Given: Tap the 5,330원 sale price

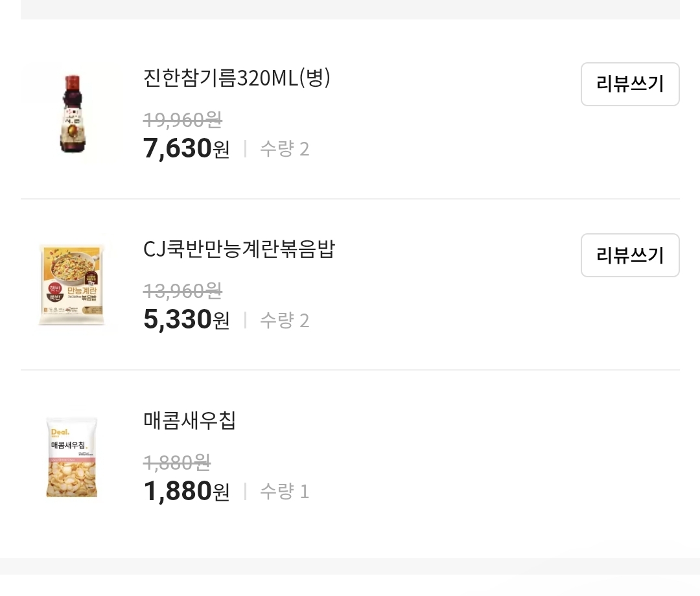Looking at the screenshot, I should coord(186,320).
